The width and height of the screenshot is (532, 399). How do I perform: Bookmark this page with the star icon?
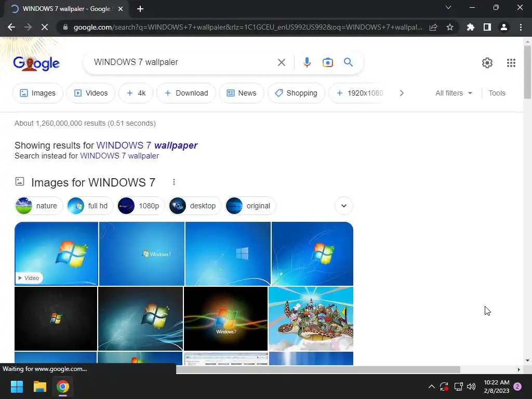[x=450, y=27]
